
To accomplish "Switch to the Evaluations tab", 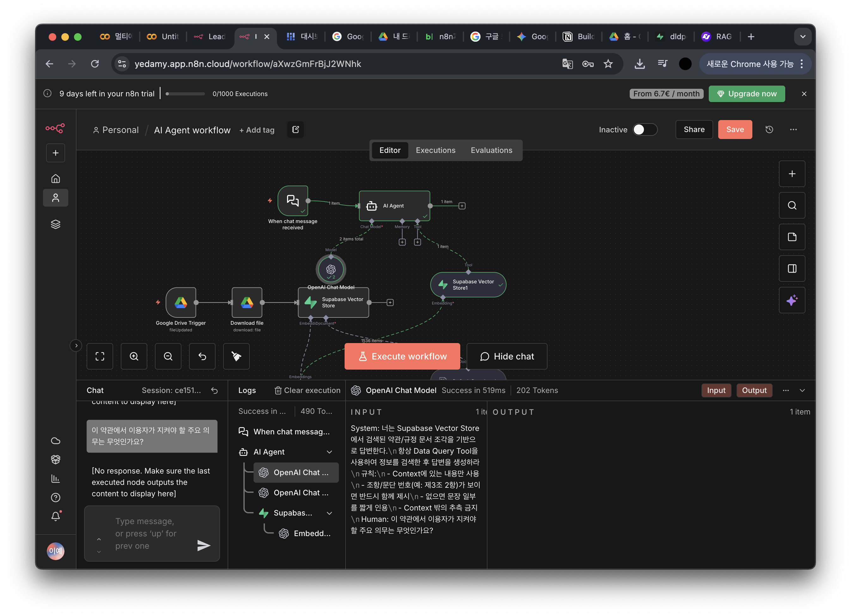I will 491,150.
